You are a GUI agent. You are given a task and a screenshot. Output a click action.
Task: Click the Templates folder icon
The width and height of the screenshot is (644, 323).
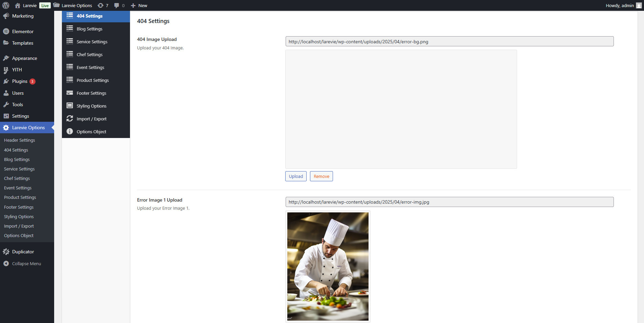[6, 43]
